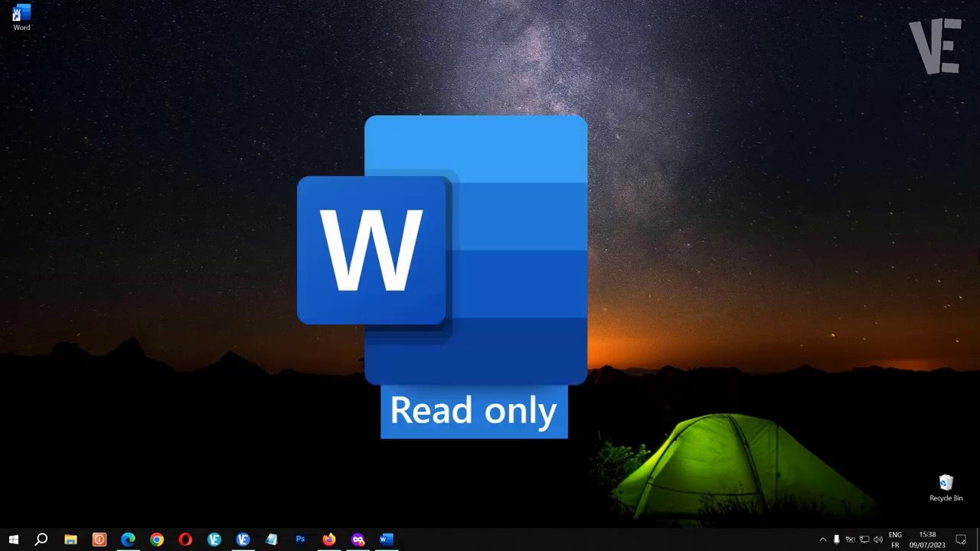Click the purple infinity taskbar icon

click(x=358, y=540)
